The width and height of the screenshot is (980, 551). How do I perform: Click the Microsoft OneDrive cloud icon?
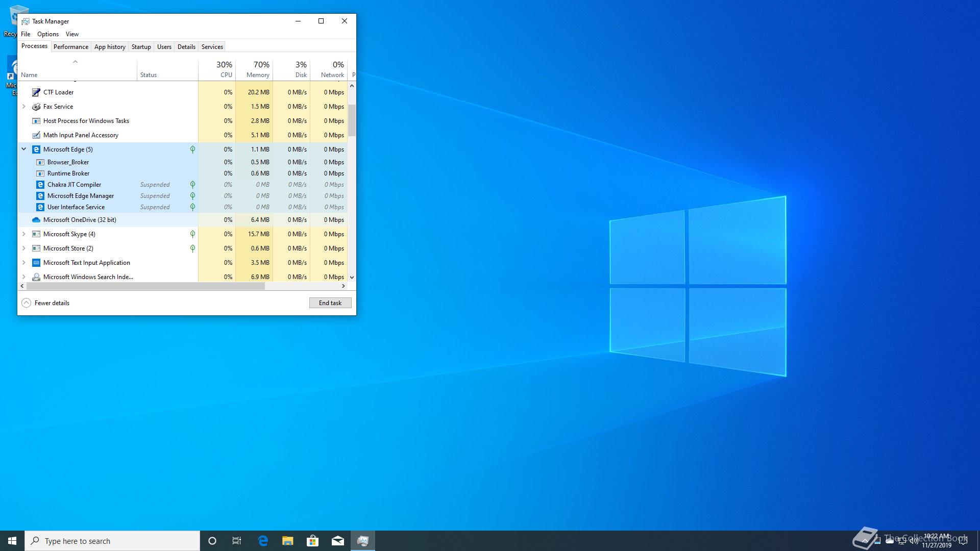pyautogui.click(x=36, y=220)
